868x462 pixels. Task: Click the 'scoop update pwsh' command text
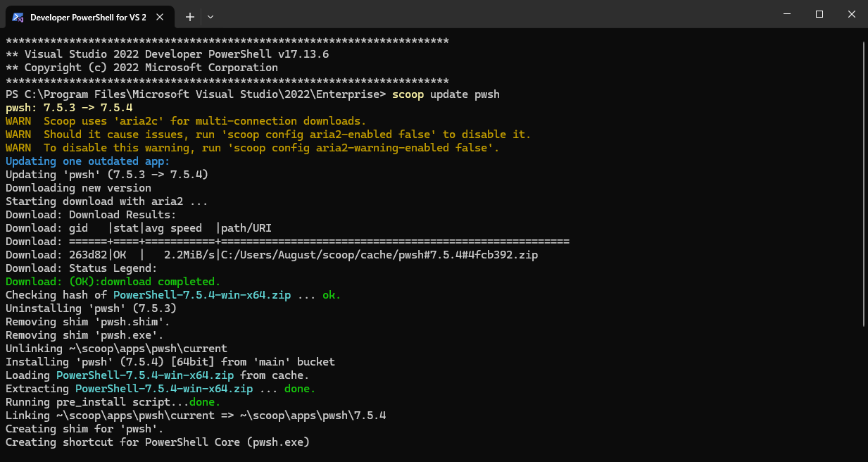(x=446, y=94)
